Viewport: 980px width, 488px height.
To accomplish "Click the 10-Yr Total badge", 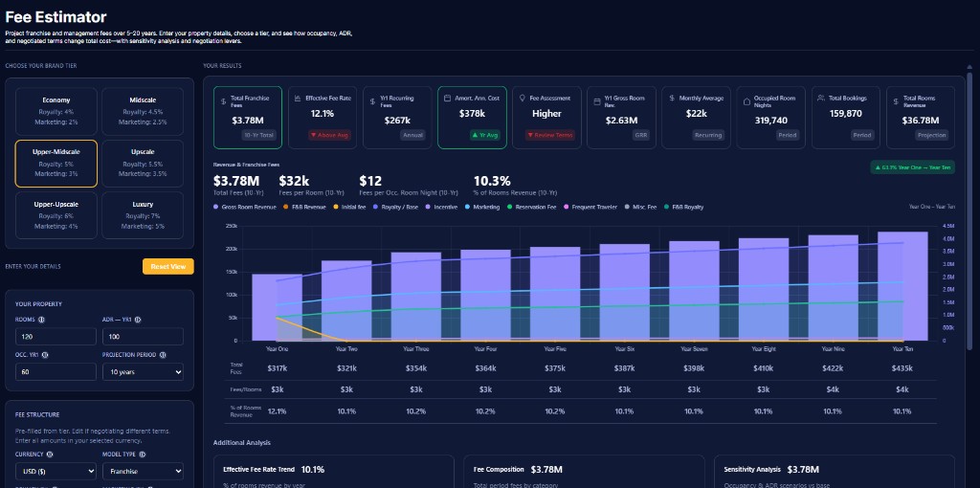I will 258,135.
